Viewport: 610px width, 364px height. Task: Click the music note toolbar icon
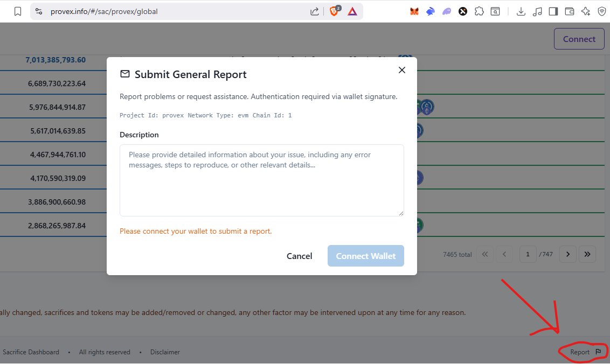(x=537, y=11)
